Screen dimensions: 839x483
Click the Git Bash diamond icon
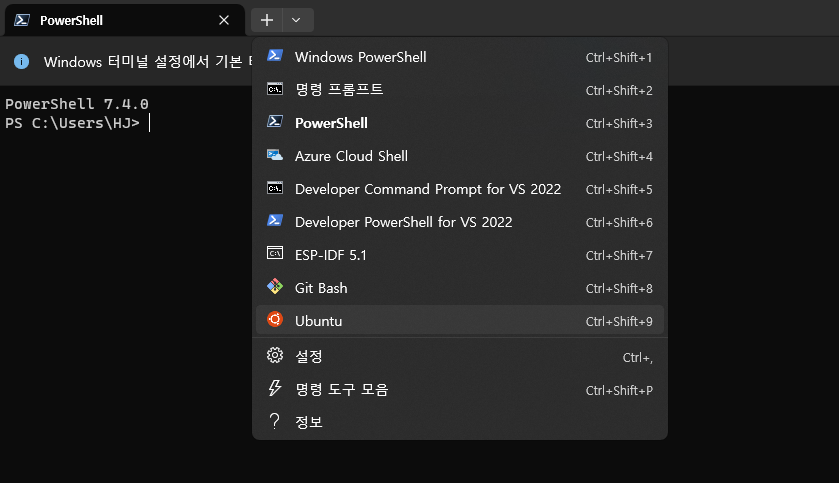[275, 287]
